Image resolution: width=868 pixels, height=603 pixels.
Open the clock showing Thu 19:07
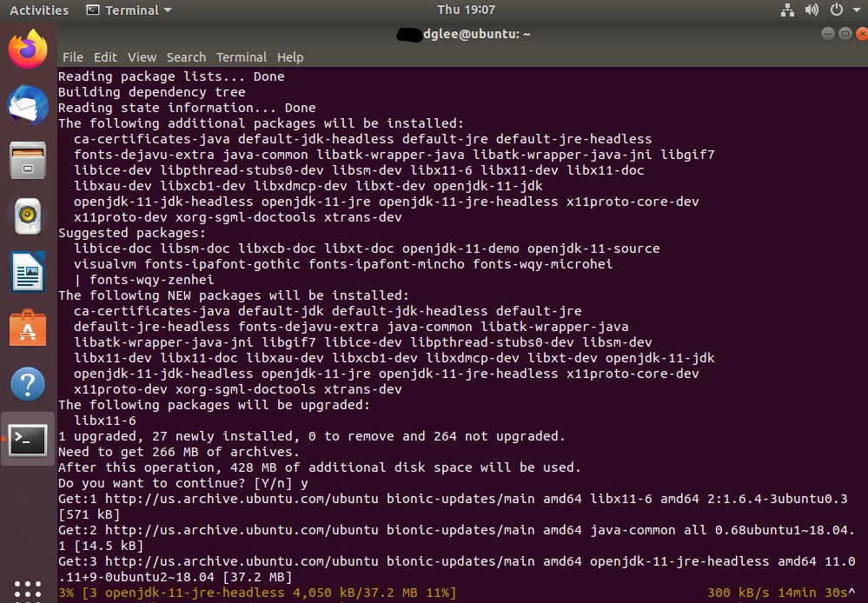point(466,10)
